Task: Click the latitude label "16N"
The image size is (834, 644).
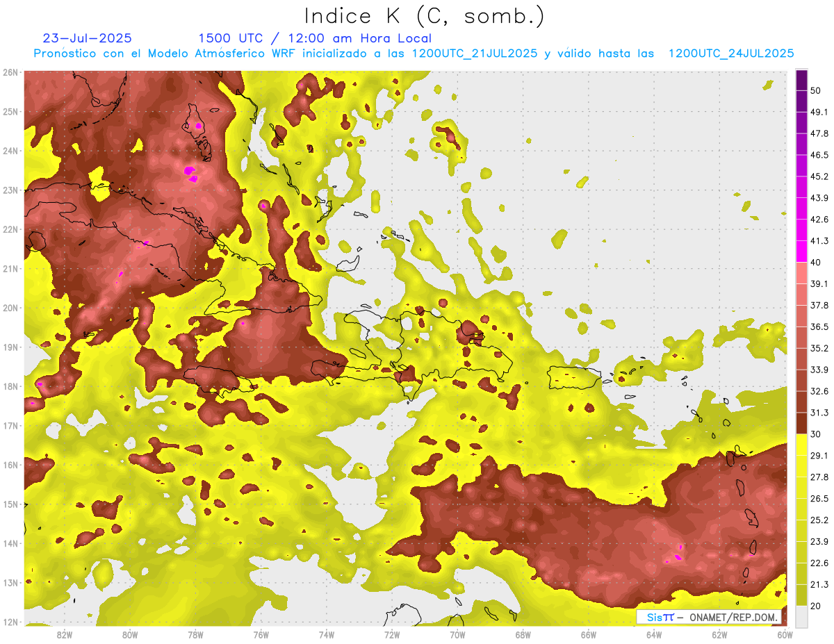Action: pyautogui.click(x=10, y=465)
